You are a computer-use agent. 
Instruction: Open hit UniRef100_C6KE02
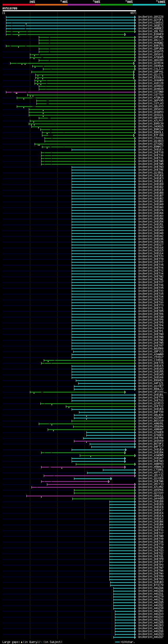click(x=151, y=23)
